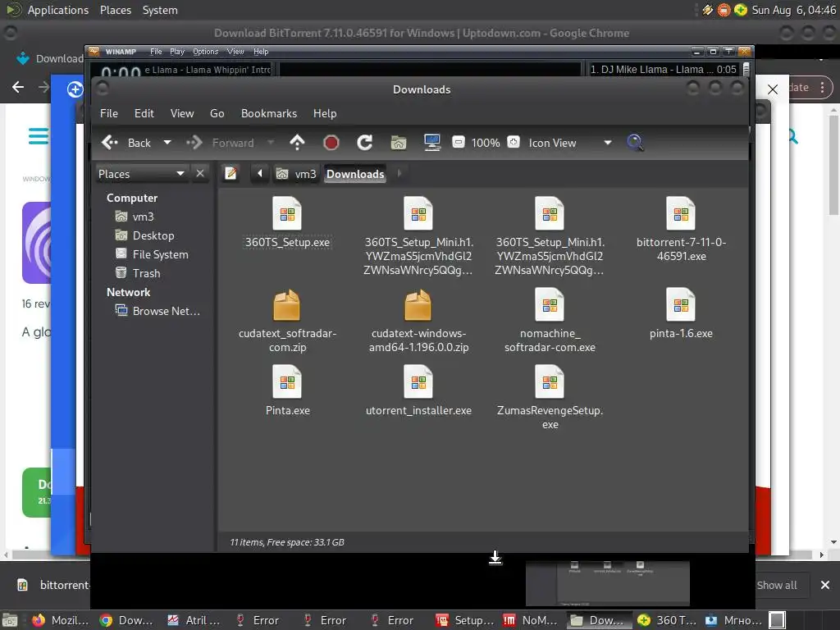Open the Edit menu
Screen dimensions: 840x630
[144, 113]
